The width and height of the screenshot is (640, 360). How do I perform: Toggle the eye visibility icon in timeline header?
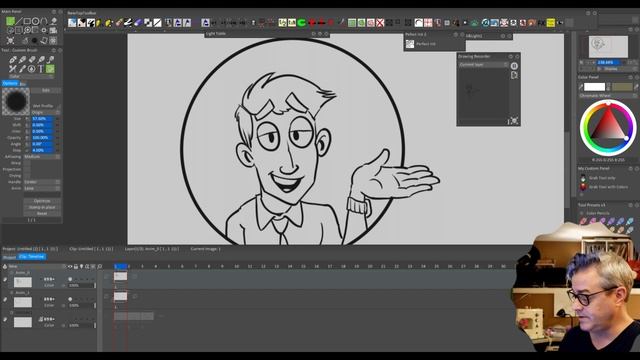click(x=70, y=267)
